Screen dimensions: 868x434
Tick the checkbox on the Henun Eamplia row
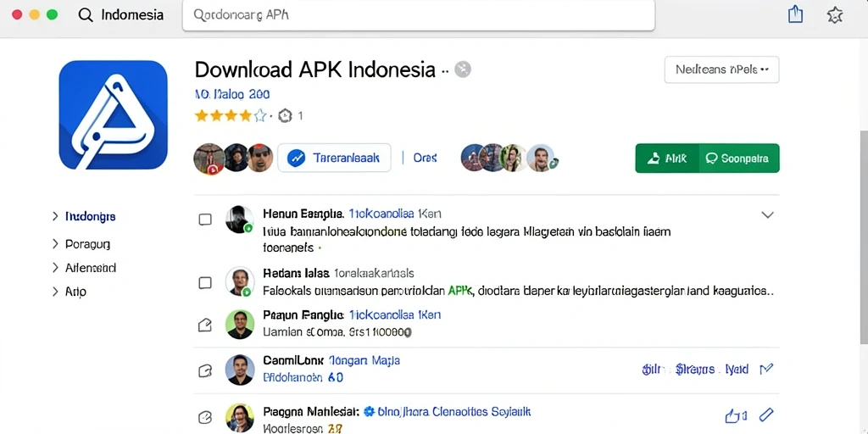tap(205, 220)
